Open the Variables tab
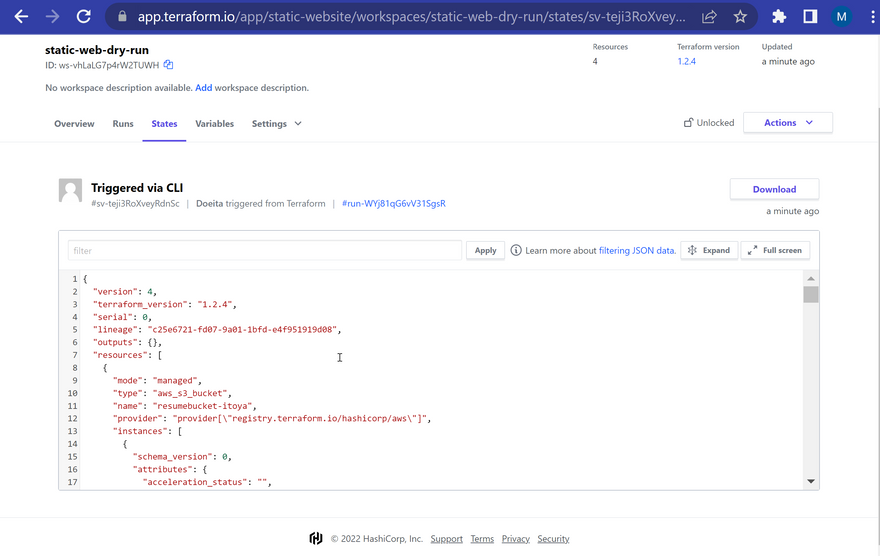880x556 pixels. coord(214,124)
